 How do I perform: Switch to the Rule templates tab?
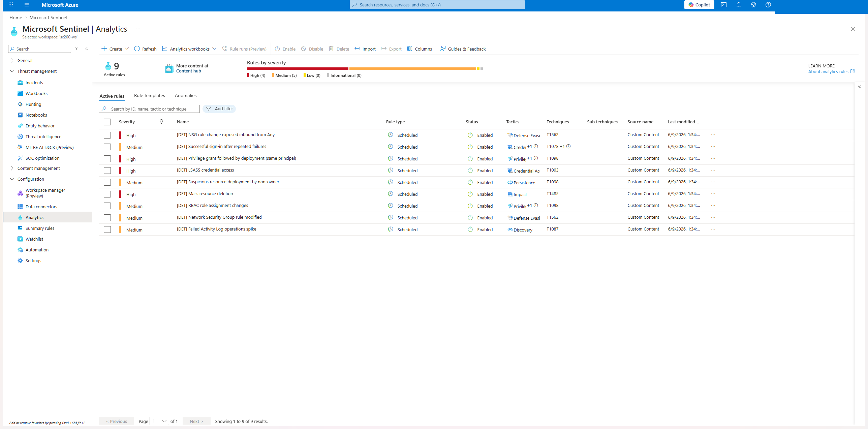pos(150,96)
